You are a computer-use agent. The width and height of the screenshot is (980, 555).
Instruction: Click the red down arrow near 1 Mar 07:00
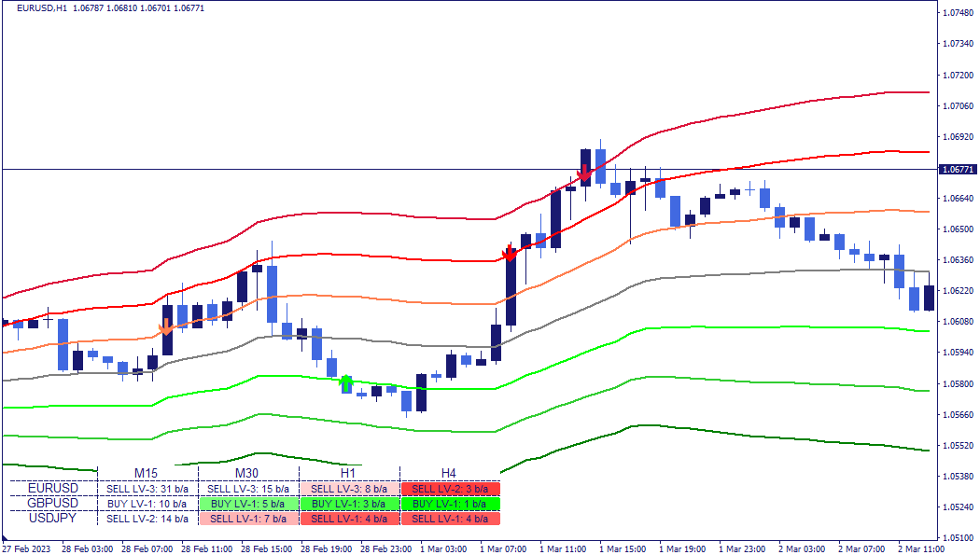510,253
